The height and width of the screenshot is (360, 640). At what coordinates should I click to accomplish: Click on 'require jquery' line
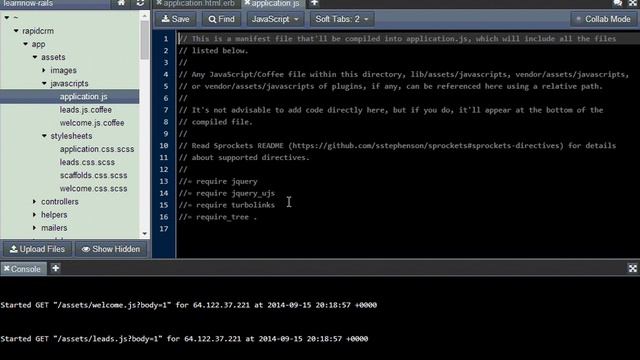tap(218, 181)
